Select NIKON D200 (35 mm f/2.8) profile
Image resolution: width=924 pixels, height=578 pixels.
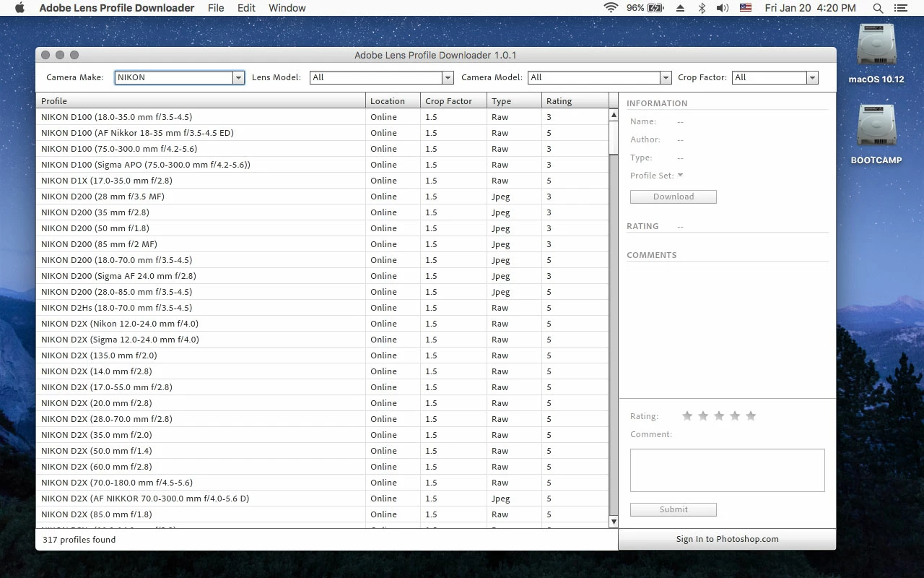[322, 212]
